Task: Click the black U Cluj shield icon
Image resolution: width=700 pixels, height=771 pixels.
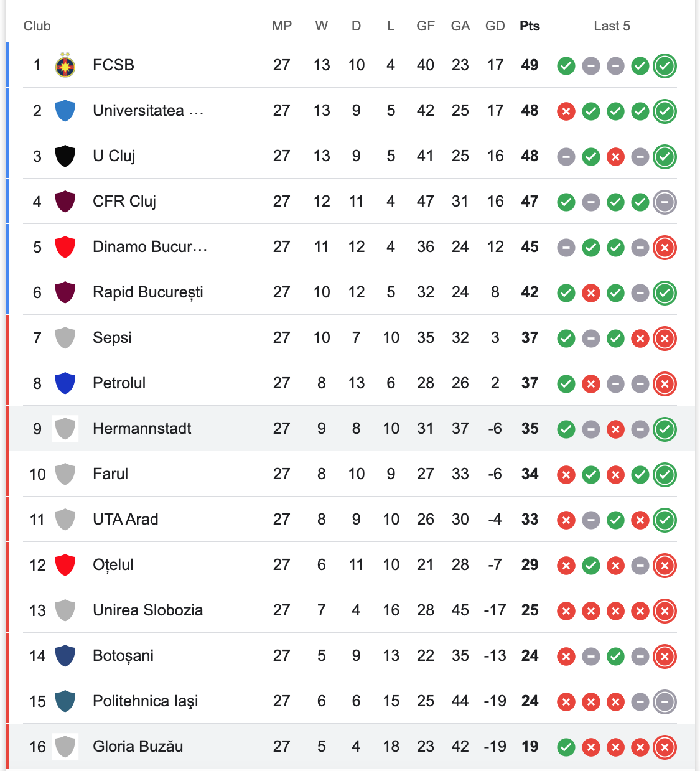Action: tap(65, 156)
